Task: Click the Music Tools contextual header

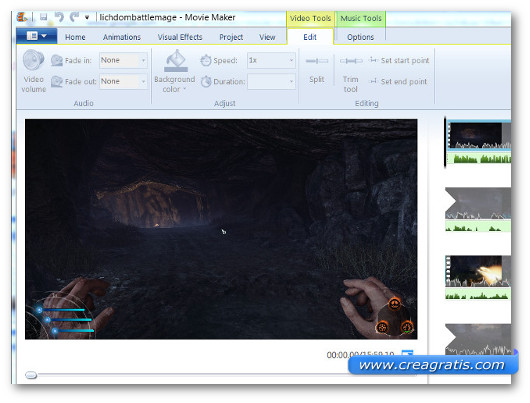Action: 361,18
